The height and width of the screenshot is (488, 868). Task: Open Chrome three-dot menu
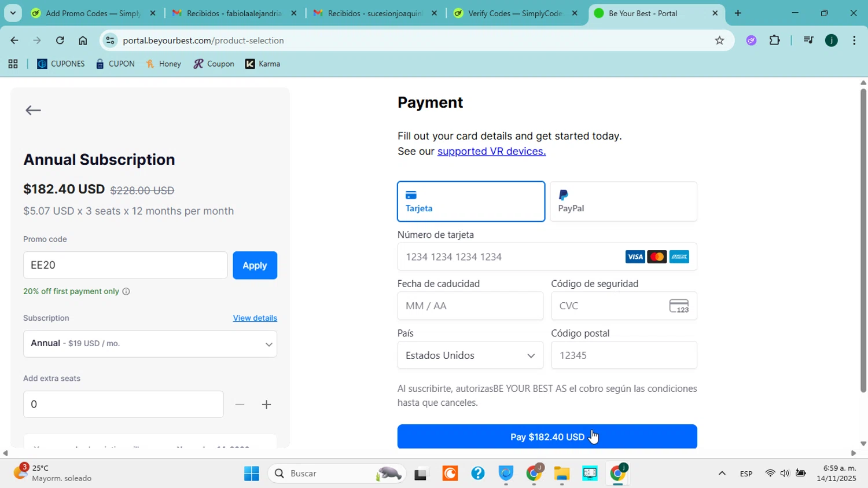tap(854, 41)
